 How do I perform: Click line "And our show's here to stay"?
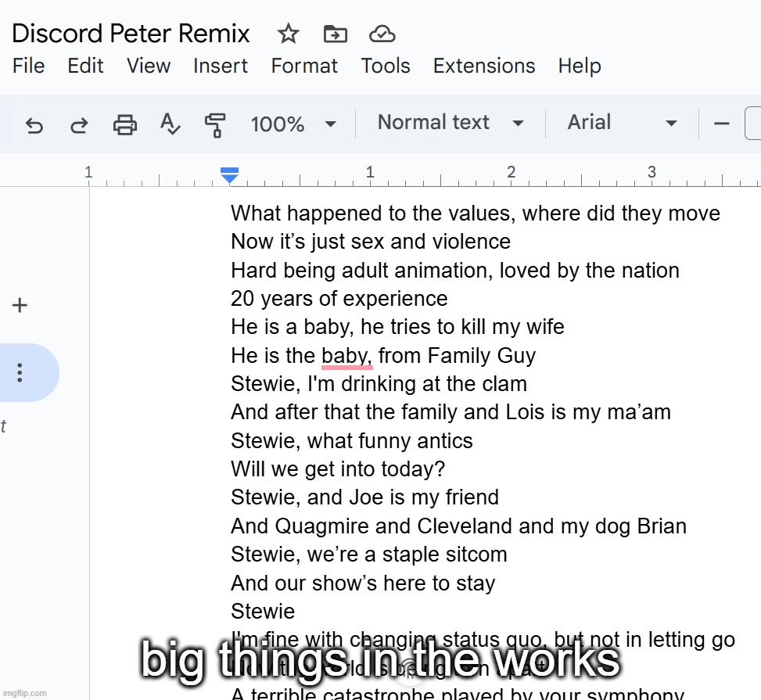(363, 583)
